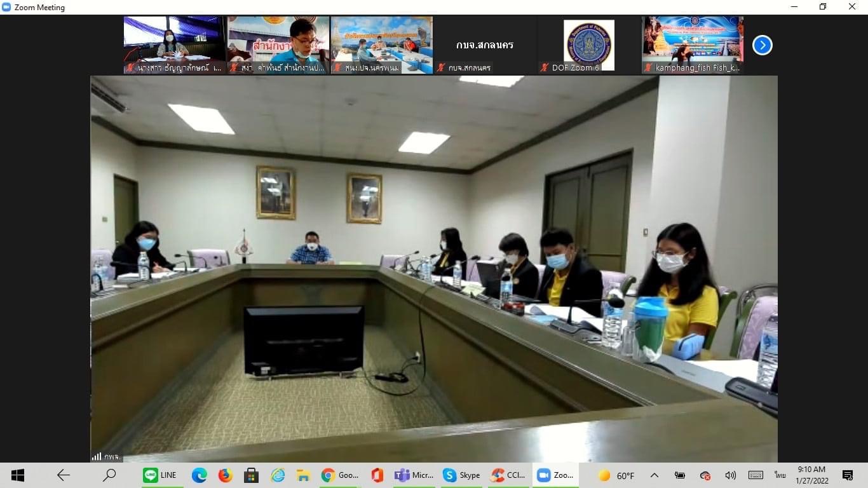Image resolution: width=868 pixels, height=488 pixels.
Task: Click muted microphone icon on kamphang_fish tile
Action: tap(648, 67)
